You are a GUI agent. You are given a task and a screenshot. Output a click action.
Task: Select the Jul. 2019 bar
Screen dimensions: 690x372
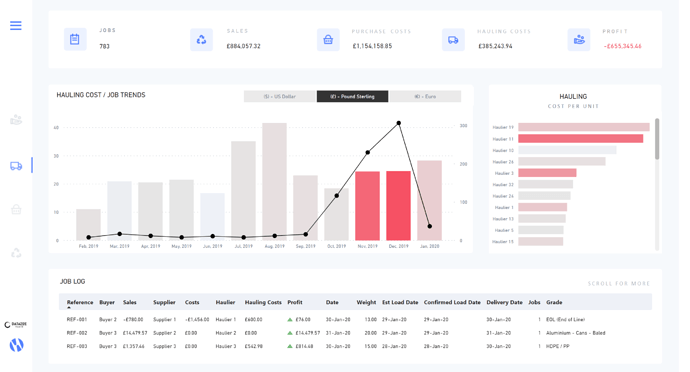click(243, 191)
